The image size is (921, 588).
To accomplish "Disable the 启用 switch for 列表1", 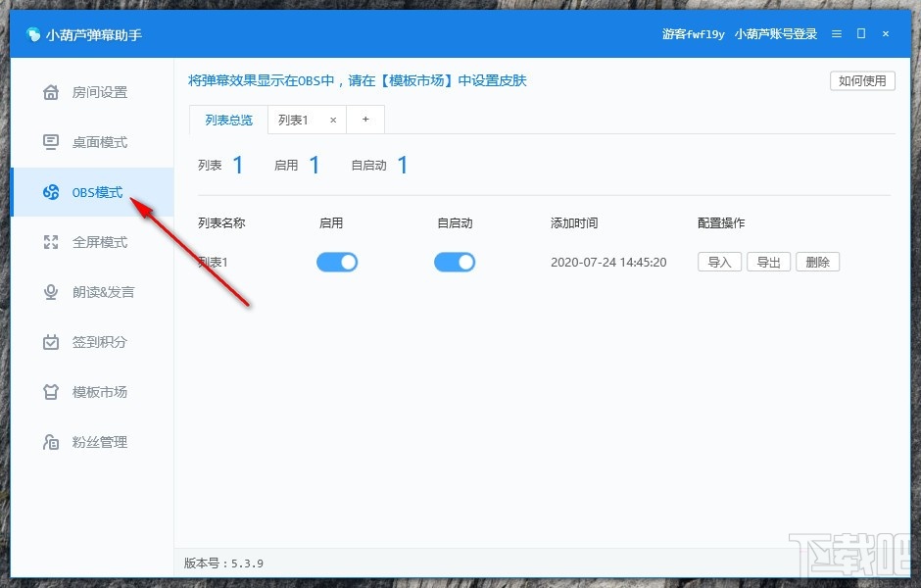I will (x=337, y=262).
